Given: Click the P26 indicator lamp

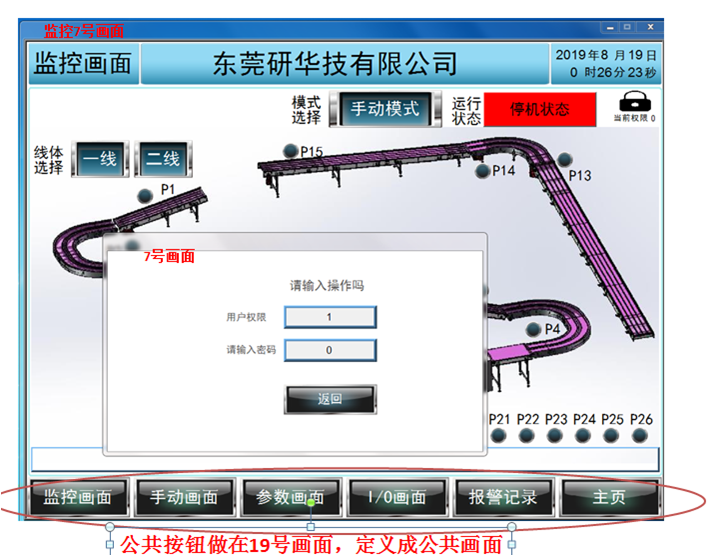Looking at the screenshot, I should coord(640,436).
